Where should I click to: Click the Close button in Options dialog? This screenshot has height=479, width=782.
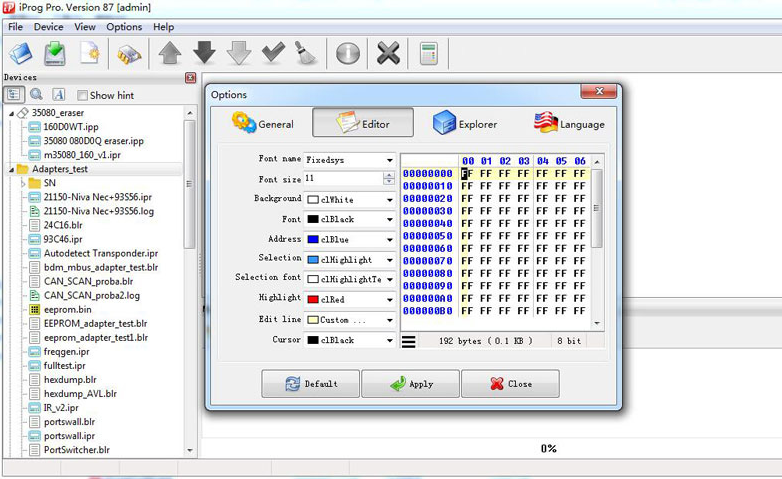click(510, 384)
